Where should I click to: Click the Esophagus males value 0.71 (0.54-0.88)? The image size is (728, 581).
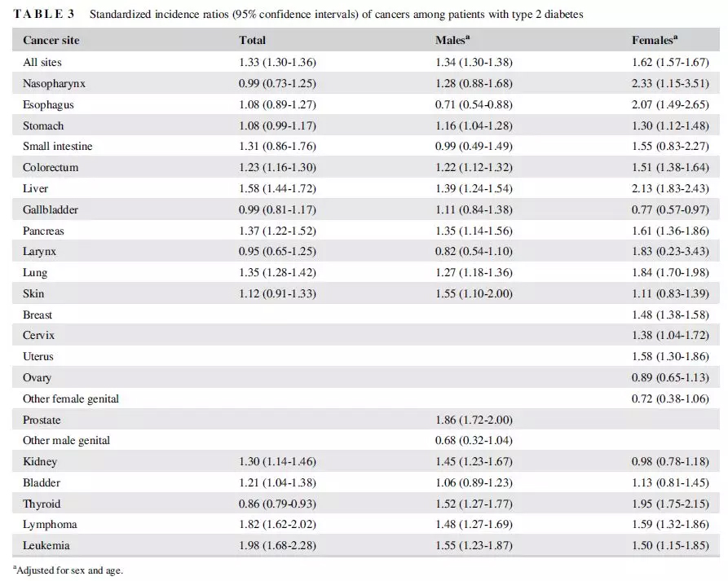(x=474, y=104)
